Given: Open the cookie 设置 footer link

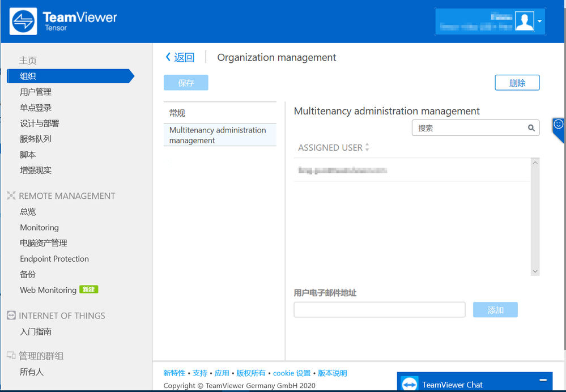Looking at the screenshot, I should (x=292, y=373).
